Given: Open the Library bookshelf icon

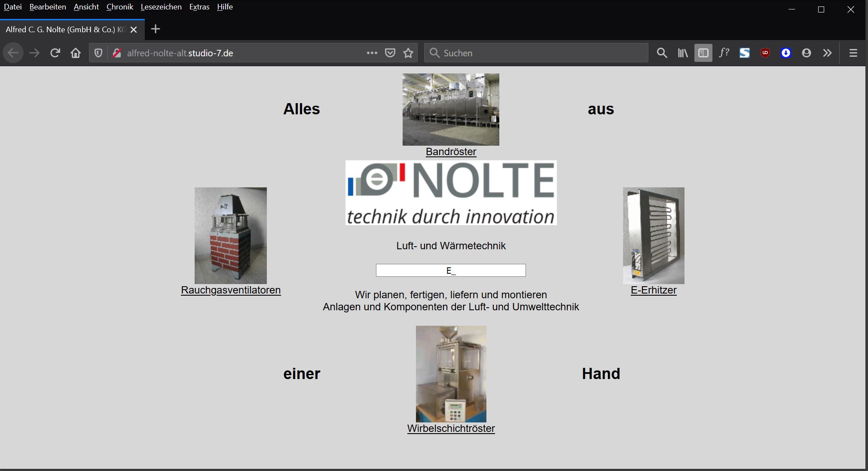Looking at the screenshot, I should (683, 53).
